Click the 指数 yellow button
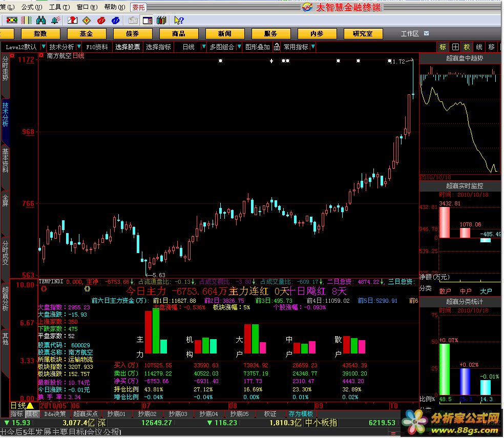The width and height of the screenshot is (504, 438). [40, 33]
